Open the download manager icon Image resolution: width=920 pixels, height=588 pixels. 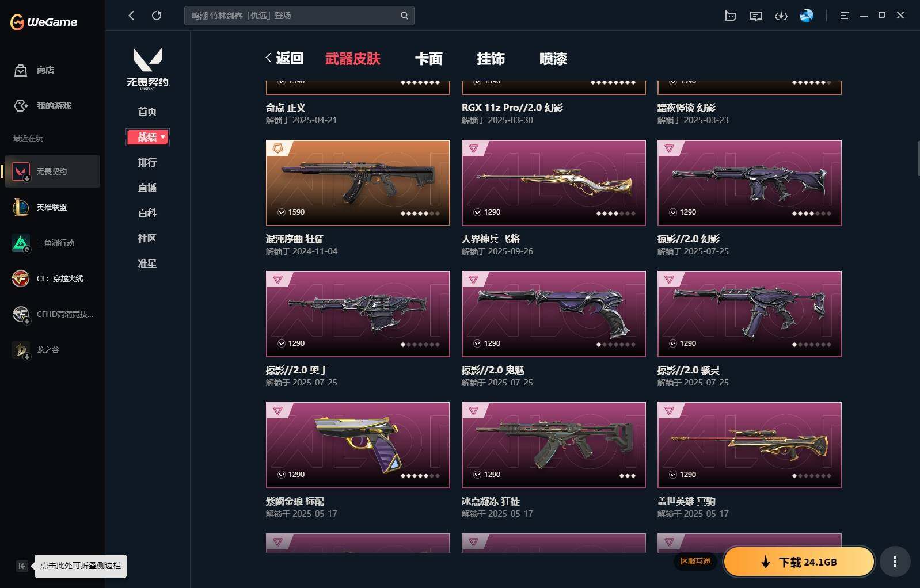click(781, 16)
